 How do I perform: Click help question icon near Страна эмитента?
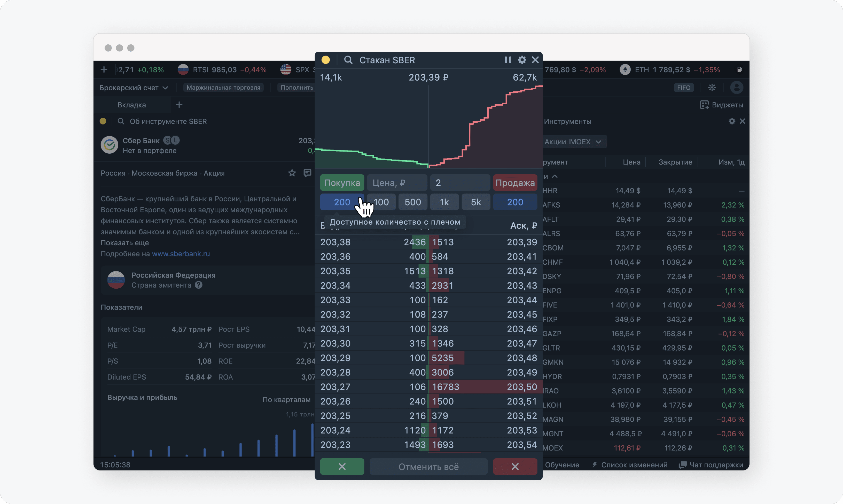[x=199, y=285]
